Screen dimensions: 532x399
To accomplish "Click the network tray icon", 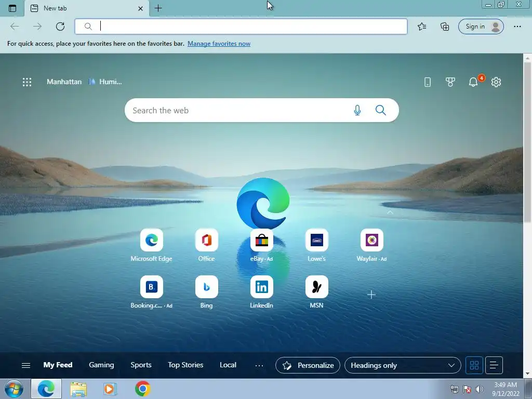I will pyautogui.click(x=454, y=389).
